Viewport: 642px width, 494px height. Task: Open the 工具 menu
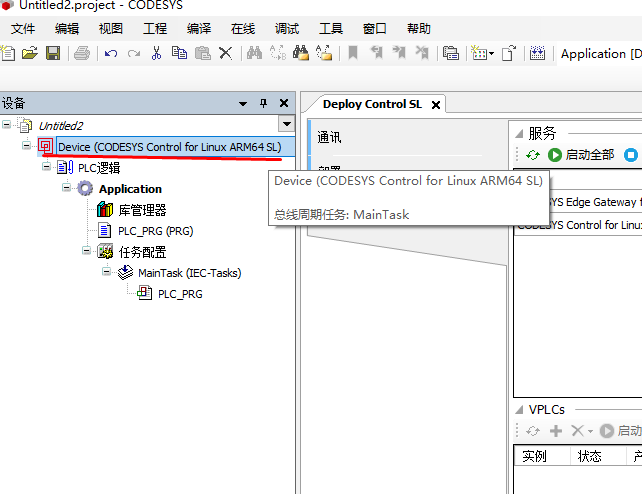pos(331,29)
